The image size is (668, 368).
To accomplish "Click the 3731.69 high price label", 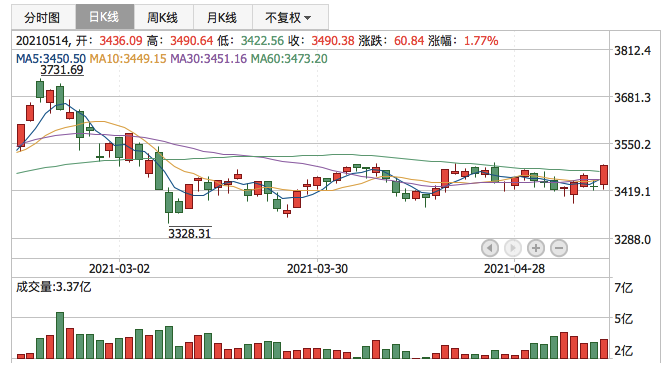I will tap(62, 70).
